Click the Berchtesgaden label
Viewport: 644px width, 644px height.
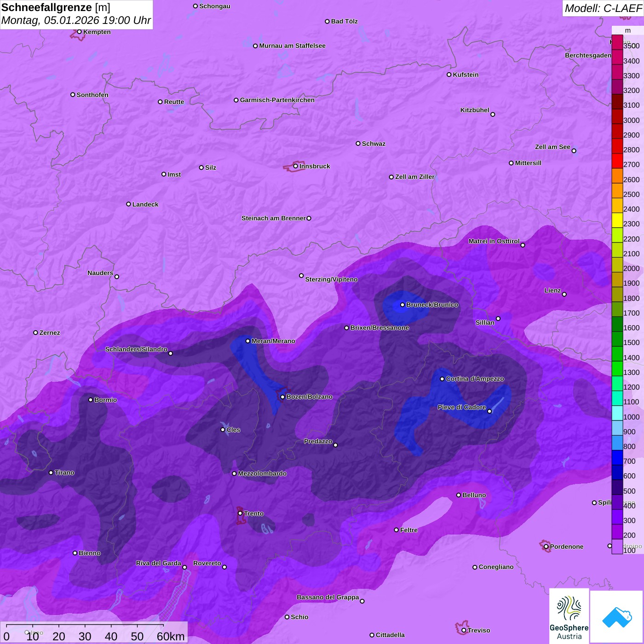pyautogui.click(x=588, y=55)
